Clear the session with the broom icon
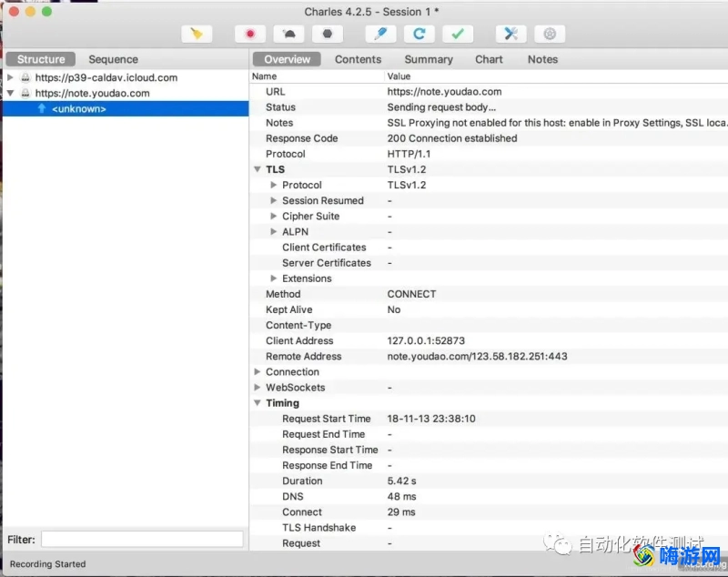 [197, 34]
